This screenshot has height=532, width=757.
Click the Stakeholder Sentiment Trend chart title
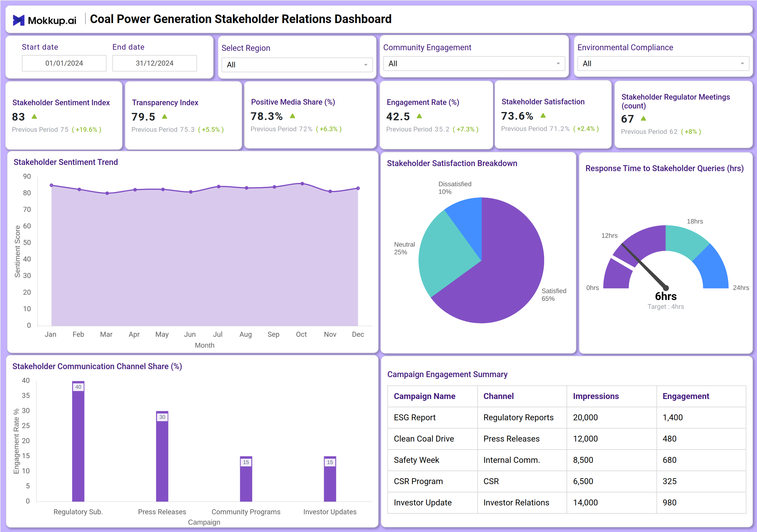pyautogui.click(x=66, y=162)
